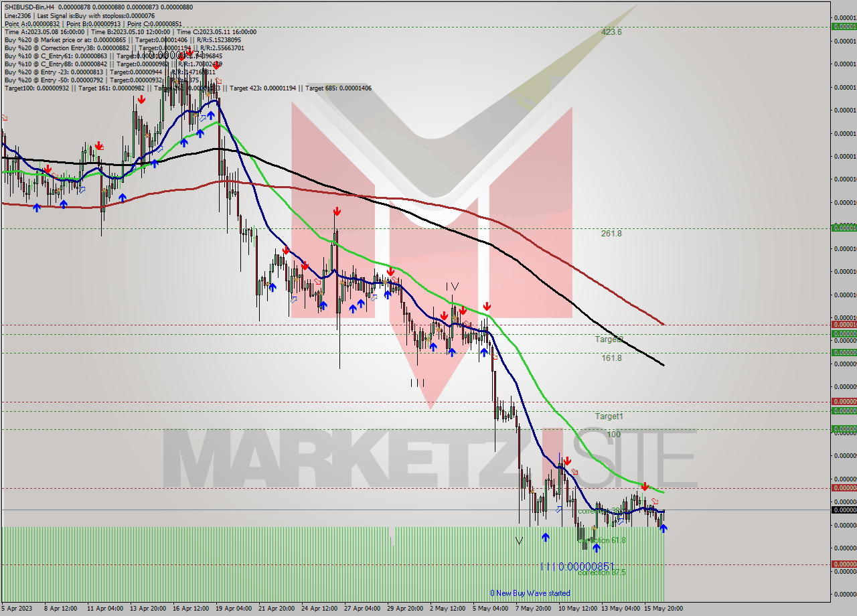Click the 'correction 61.8' label
This screenshot has height=616, width=857.
602,540
